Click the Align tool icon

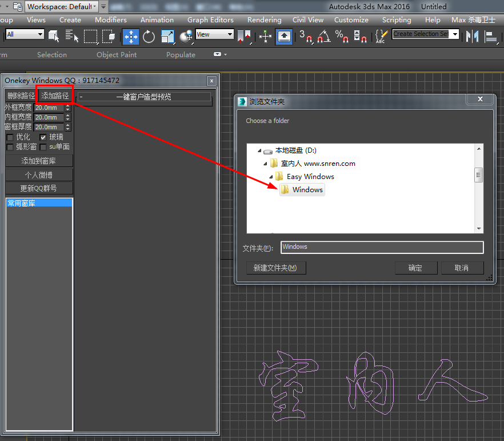coord(491,37)
